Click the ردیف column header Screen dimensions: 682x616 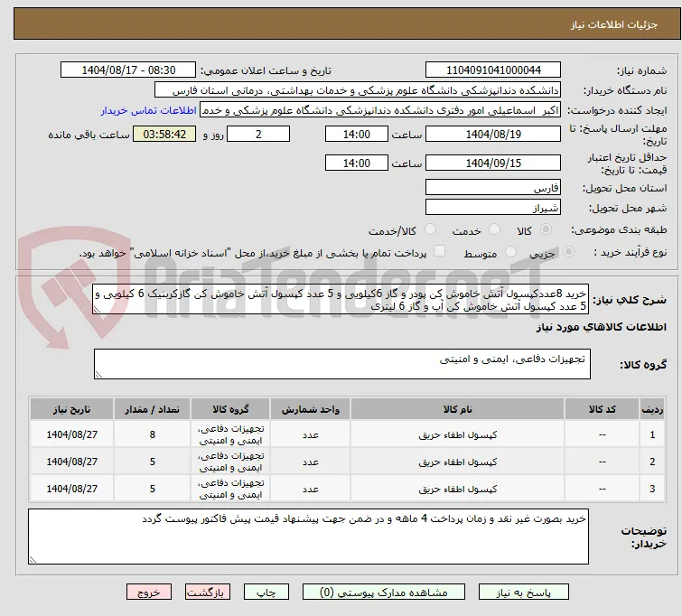[652, 409]
